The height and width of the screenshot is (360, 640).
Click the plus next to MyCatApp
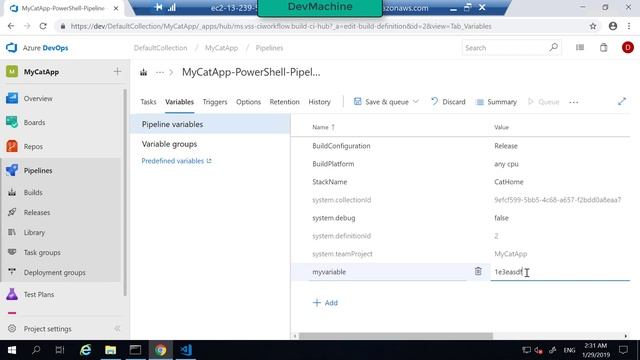[x=118, y=72]
